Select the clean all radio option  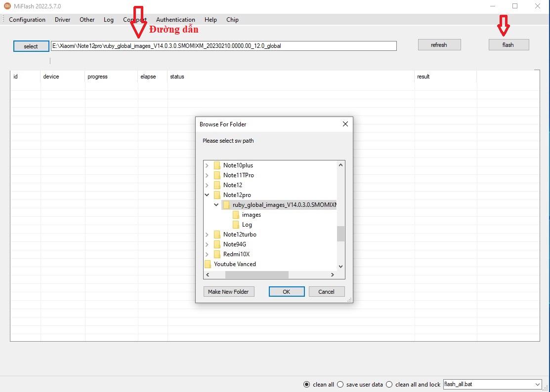point(306,384)
